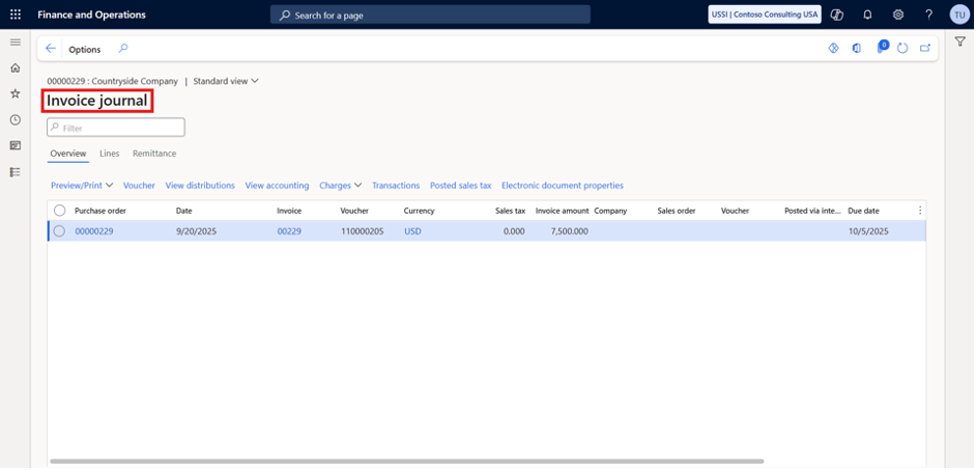This screenshot has width=977, height=470.
Task: Open invoice link 00229
Action: click(289, 231)
